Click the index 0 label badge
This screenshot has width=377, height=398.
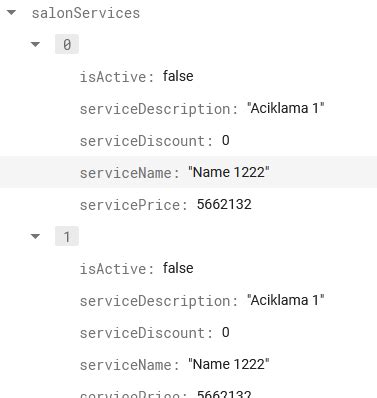coord(67,44)
